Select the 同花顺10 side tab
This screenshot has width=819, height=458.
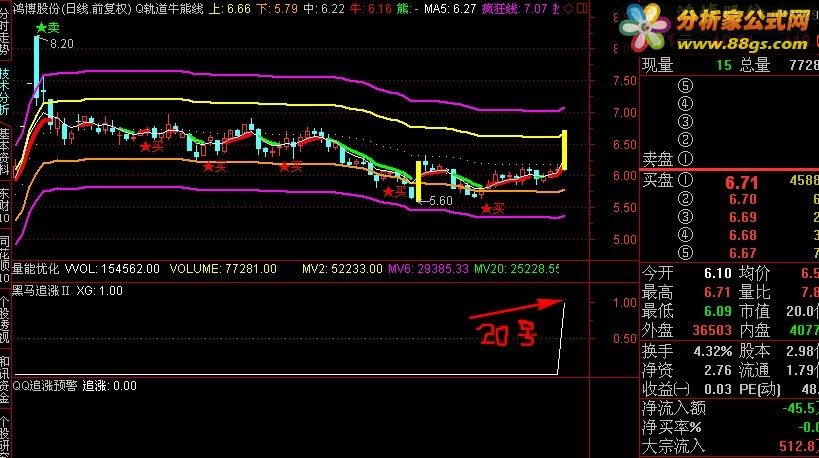point(4,260)
